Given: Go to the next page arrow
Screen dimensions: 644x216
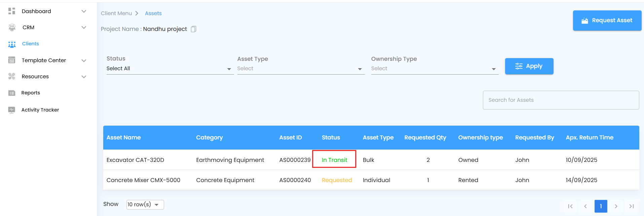Looking at the screenshot, I should pyautogui.click(x=616, y=206).
